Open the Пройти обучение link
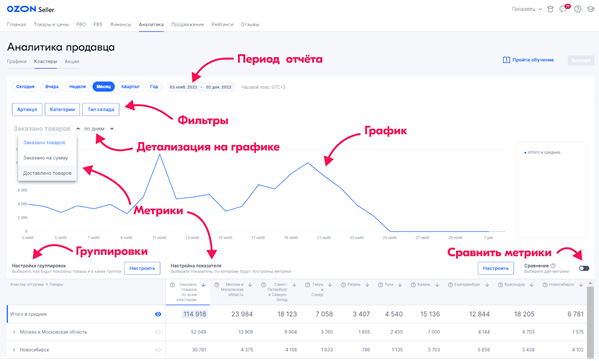The height and width of the screenshot is (361, 599). click(528, 60)
